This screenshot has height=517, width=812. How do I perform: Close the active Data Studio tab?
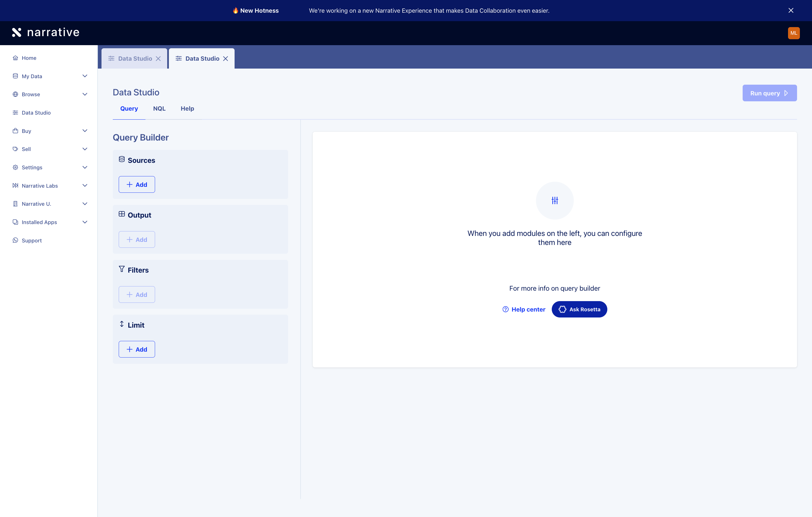(x=226, y=58)
